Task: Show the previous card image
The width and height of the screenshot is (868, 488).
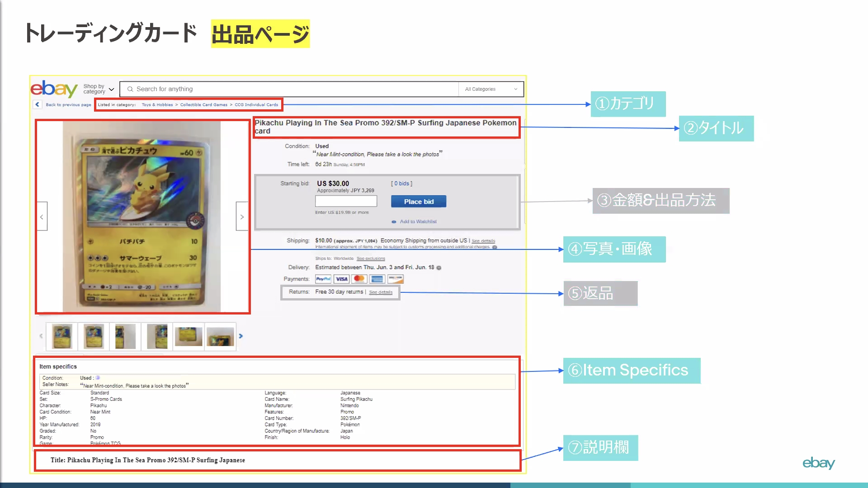Action: click(x=42, y=217)
